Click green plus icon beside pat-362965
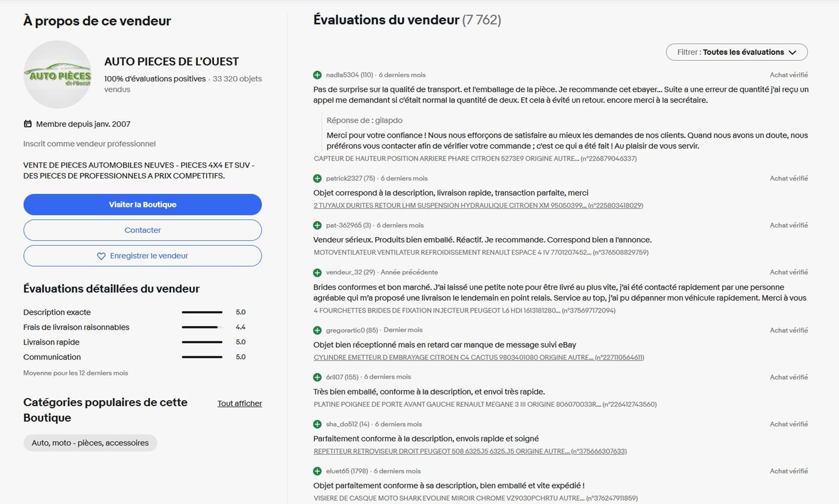 pos(317,225)
